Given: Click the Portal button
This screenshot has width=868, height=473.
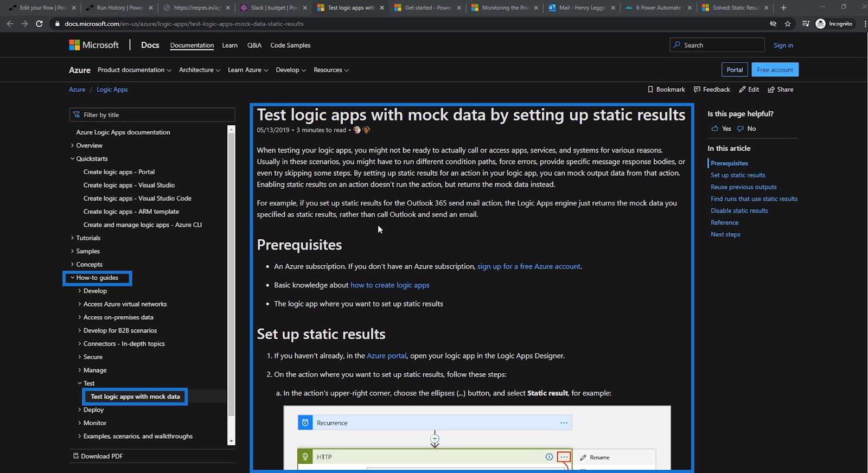Looking at the screenshot, I should pyautogui.click(x=735, y=70).
